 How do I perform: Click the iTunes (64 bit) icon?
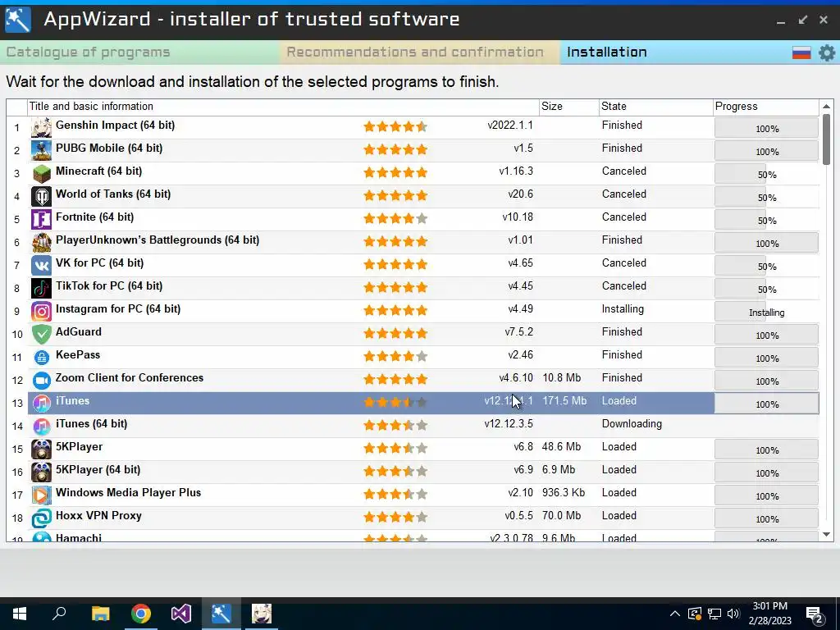pos(41,427)
